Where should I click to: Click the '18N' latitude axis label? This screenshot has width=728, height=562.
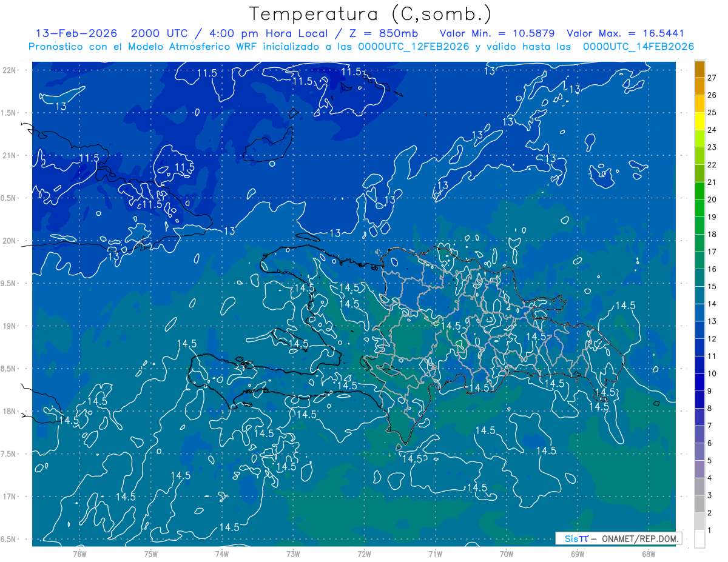tap(10, 411)
